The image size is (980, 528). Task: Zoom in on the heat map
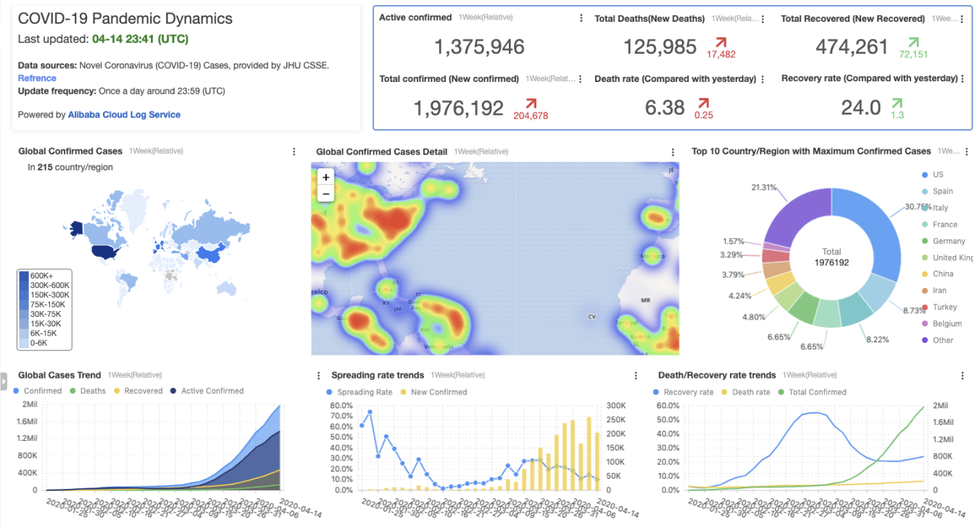pos(326,177)
